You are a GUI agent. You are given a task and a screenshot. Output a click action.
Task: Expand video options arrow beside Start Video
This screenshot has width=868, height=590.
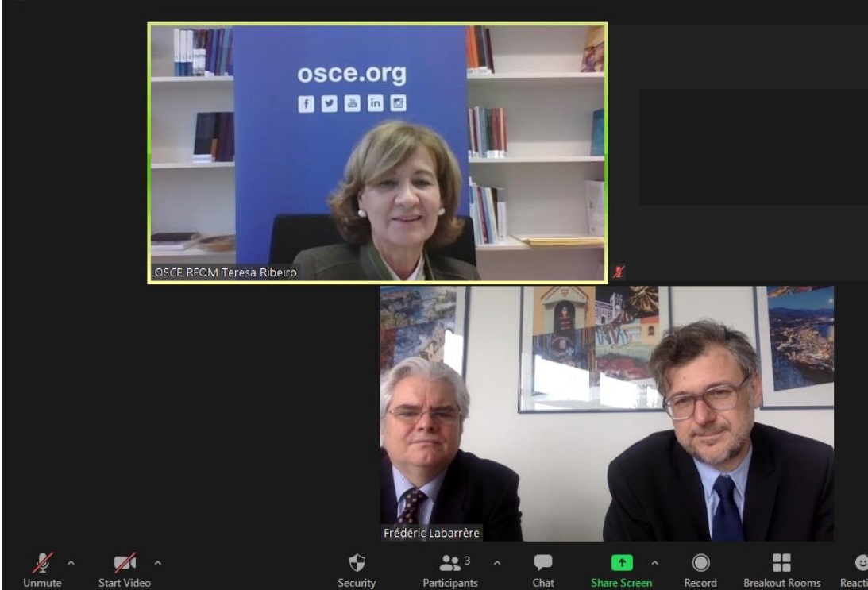tap(156, 564)
